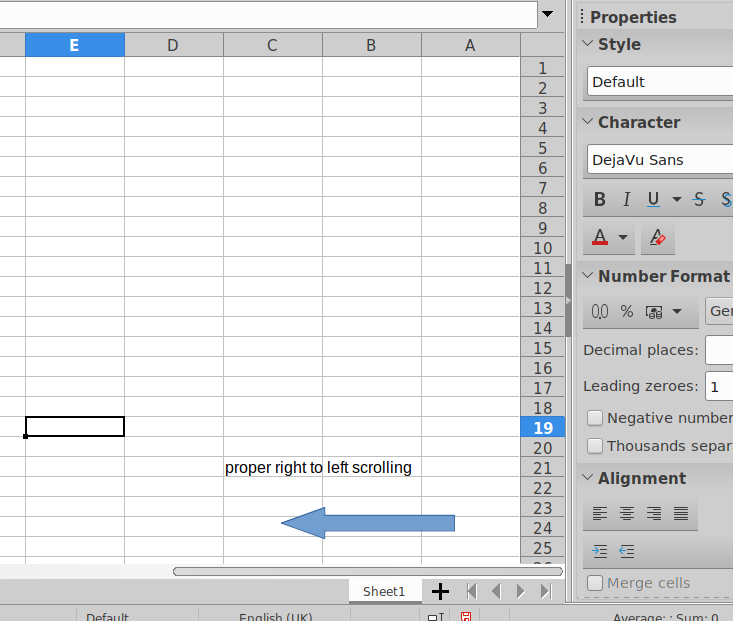Add a new sheet with plus icon
The image size is (733, 621).
point(440,591)
